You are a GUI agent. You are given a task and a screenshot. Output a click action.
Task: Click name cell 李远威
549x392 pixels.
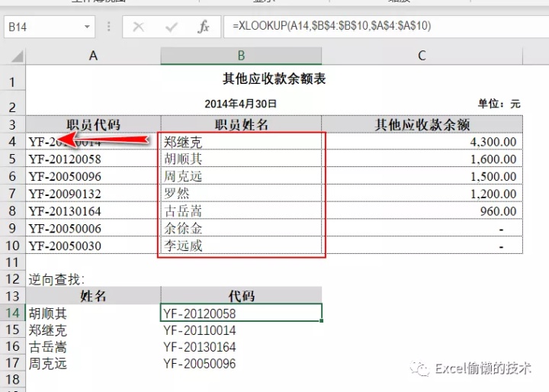(x=241, y=246)
